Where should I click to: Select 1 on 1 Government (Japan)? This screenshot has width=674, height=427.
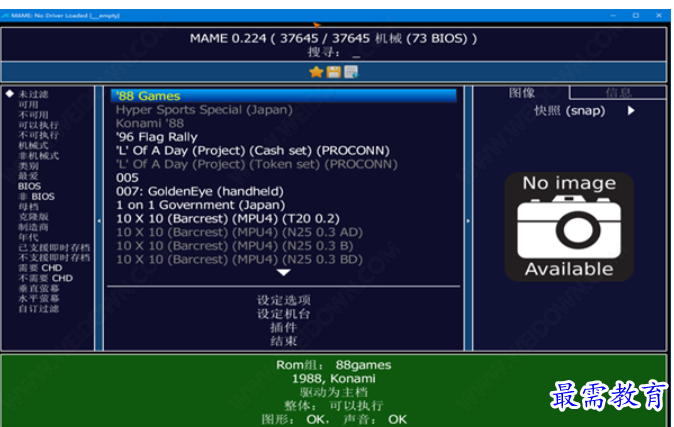pyautogui.click(x=200, y=205)
